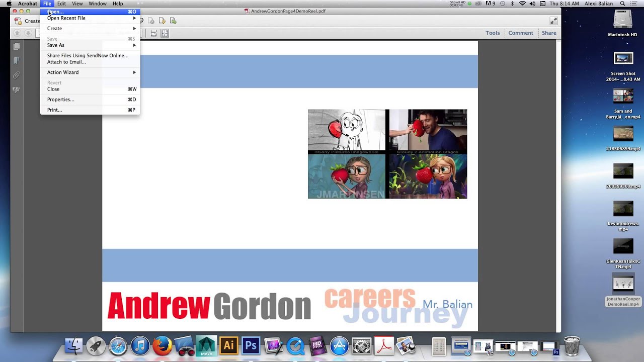This screenshot has width=644, height=362.
Task: Select the Macintosh HD desktop icon
Action: [623, 24]
